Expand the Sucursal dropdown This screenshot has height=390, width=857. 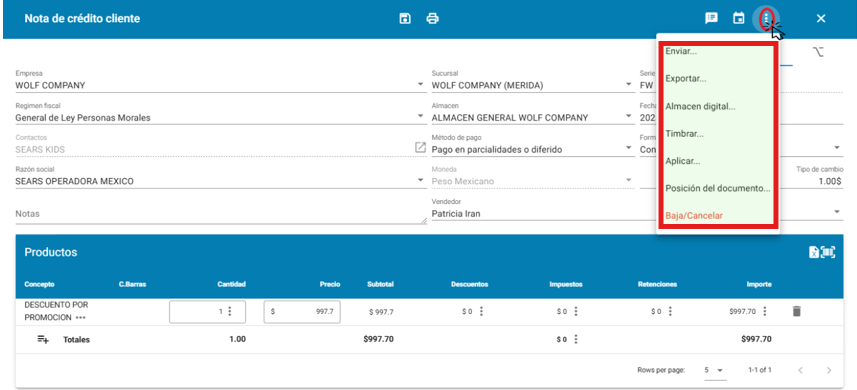click(629, 85)
